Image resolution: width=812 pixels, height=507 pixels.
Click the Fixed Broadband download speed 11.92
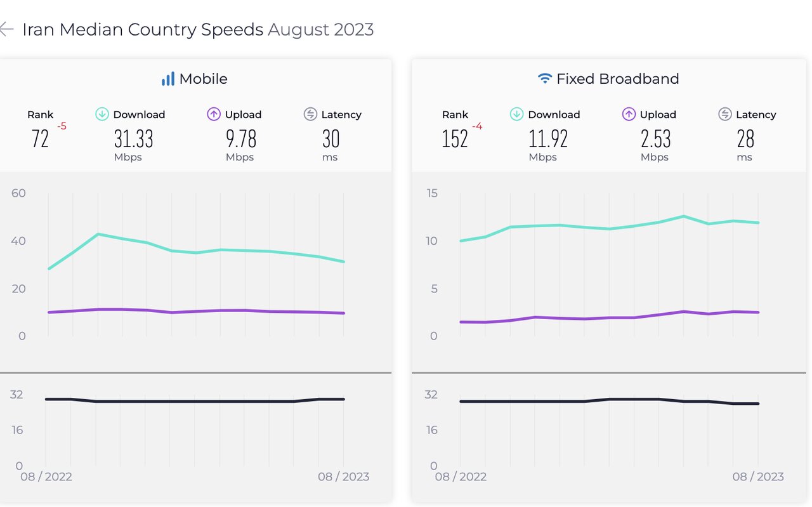[x=548, y=138]
